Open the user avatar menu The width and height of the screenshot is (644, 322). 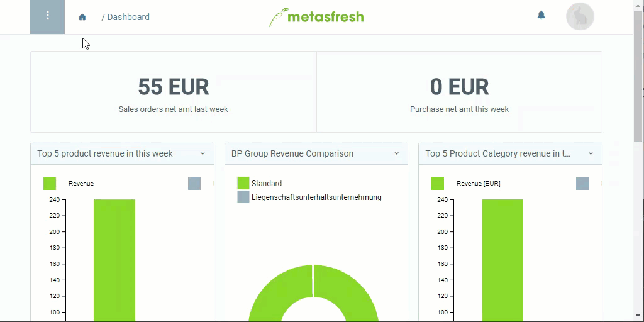(580, 16)
